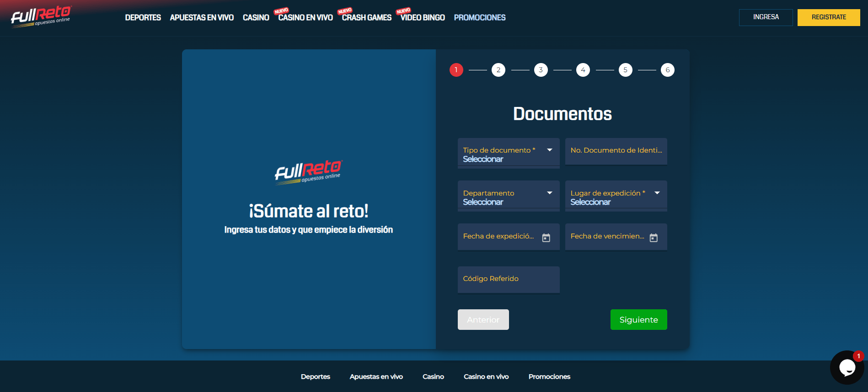Focus the Código Referido field
Viewport: 868px width, 392px height.
509,280
